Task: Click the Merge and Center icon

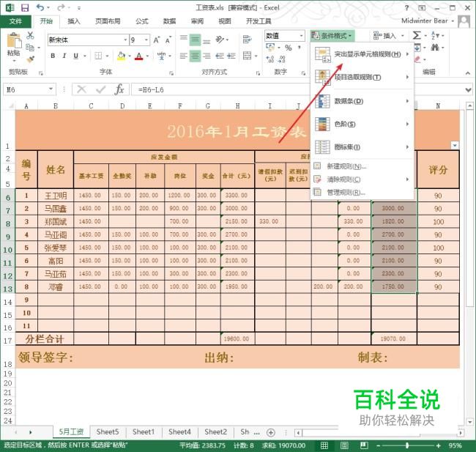Action: pos(248,56)
